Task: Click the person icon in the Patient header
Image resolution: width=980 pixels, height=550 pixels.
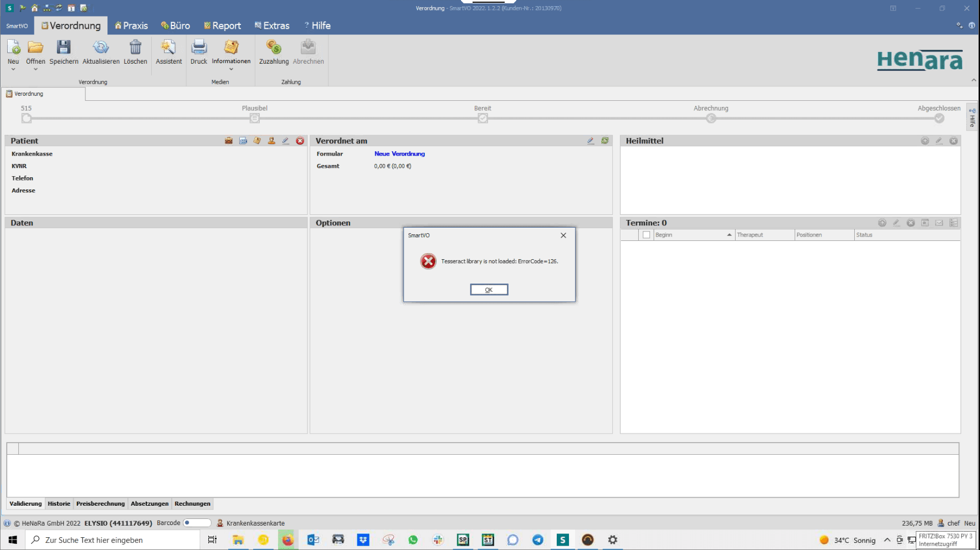Action: [271, 141]
